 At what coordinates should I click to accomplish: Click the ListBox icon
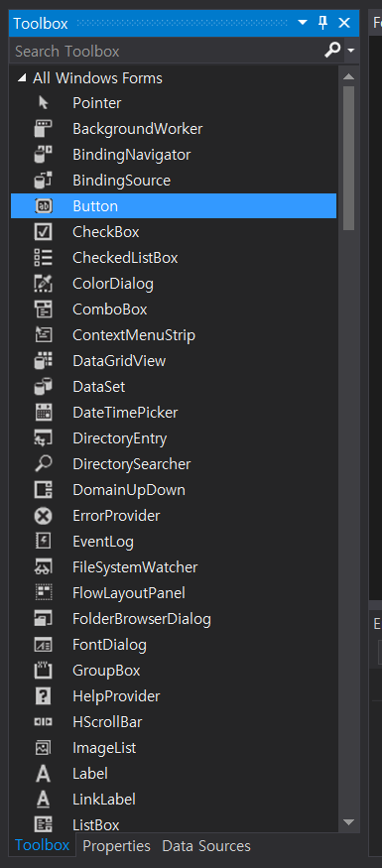point(44,824)
